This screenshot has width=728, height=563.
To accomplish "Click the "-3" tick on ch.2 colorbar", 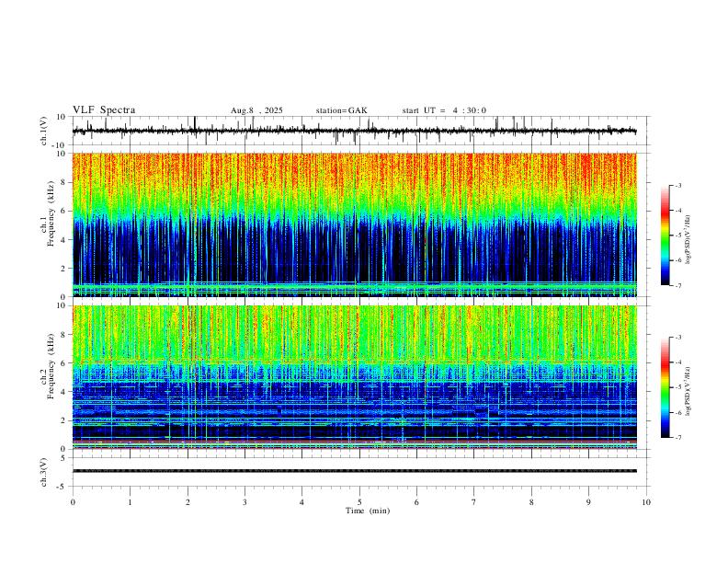I will pos(677,338).
